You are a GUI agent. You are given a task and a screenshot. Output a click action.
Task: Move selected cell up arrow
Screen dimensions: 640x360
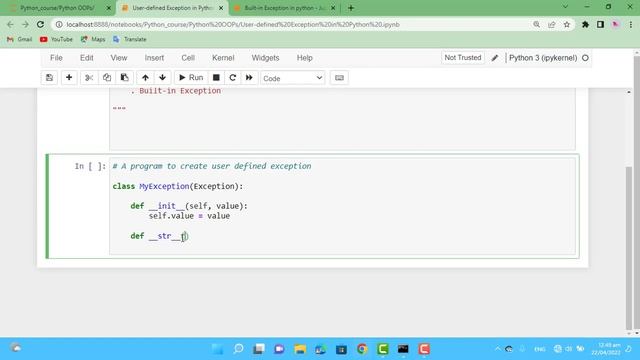(x=145, y=78)
